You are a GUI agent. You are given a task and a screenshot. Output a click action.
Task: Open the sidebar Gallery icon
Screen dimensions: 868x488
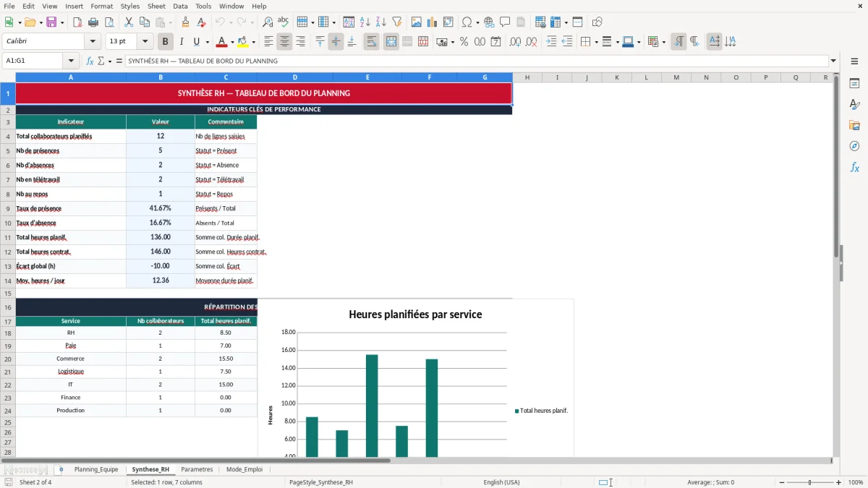[x=854, y=125]
